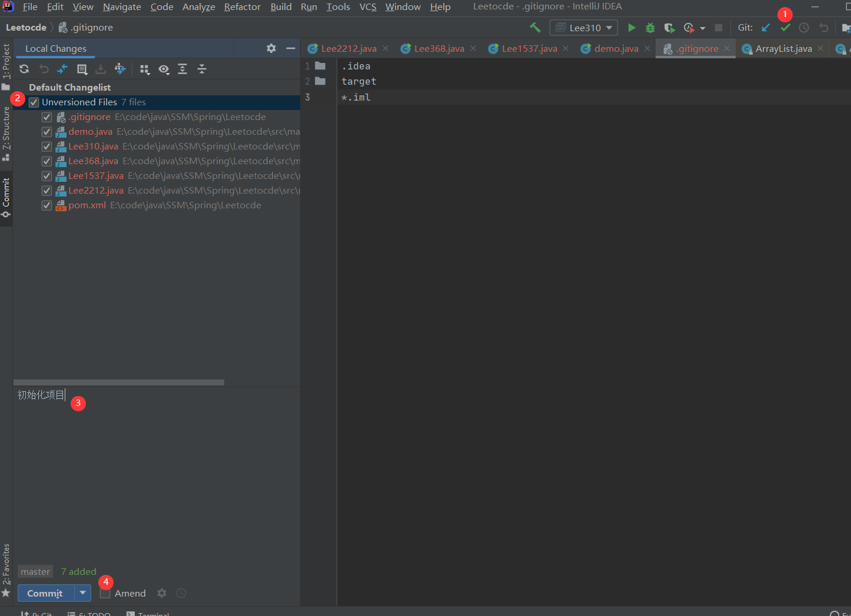Click the Default Changelist header
This screenshot has width=851, height=616.
pyautogui.click(x=70, y=88)
